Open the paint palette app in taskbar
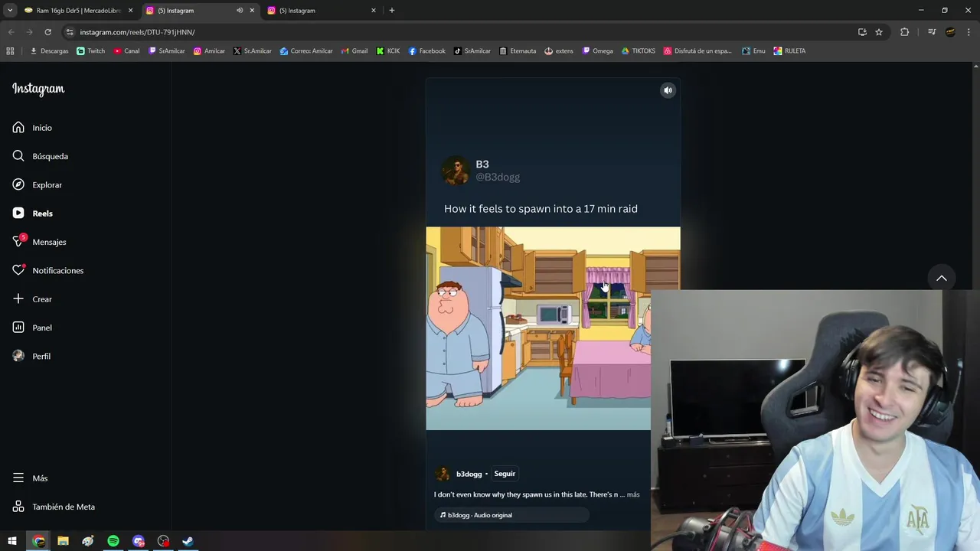The width and height of the screenshot is (980, 551). pyautogui.click(x=88, y=541)
